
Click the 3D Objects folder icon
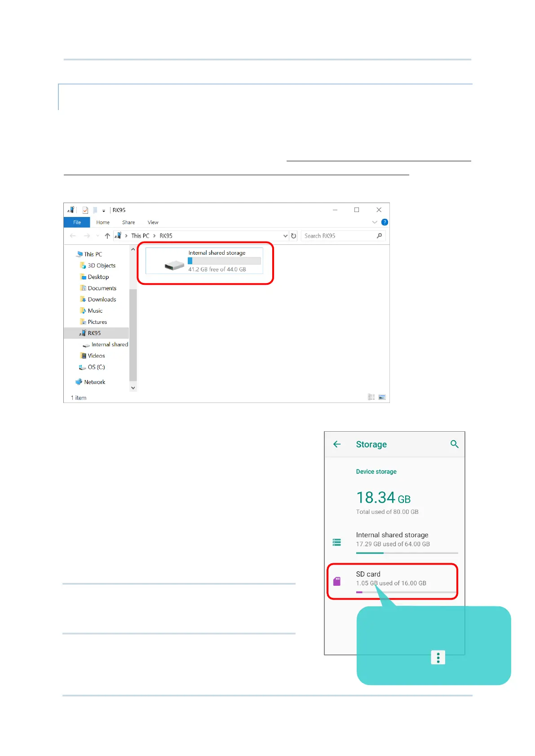coord(83,265)
